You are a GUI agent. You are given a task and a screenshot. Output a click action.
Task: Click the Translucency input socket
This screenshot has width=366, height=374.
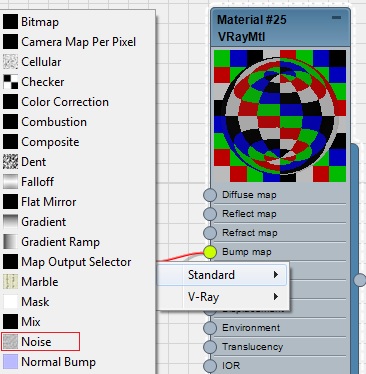(x=210, y=347)
